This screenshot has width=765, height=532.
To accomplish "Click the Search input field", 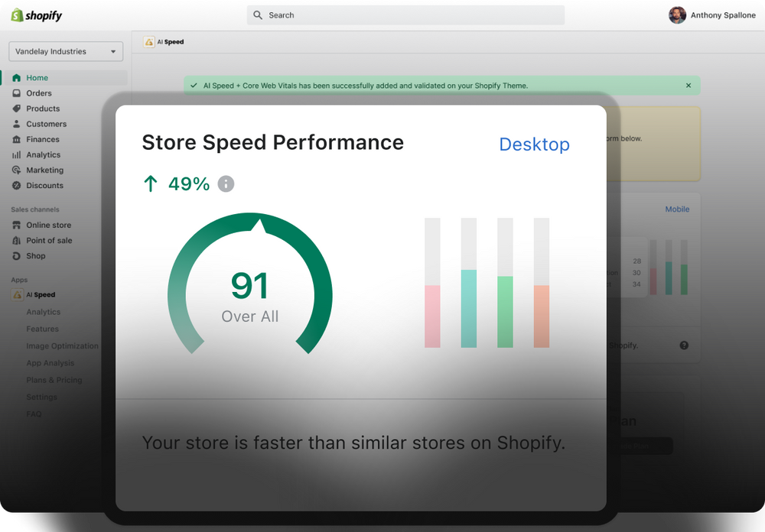I will (x=405, y=15).
